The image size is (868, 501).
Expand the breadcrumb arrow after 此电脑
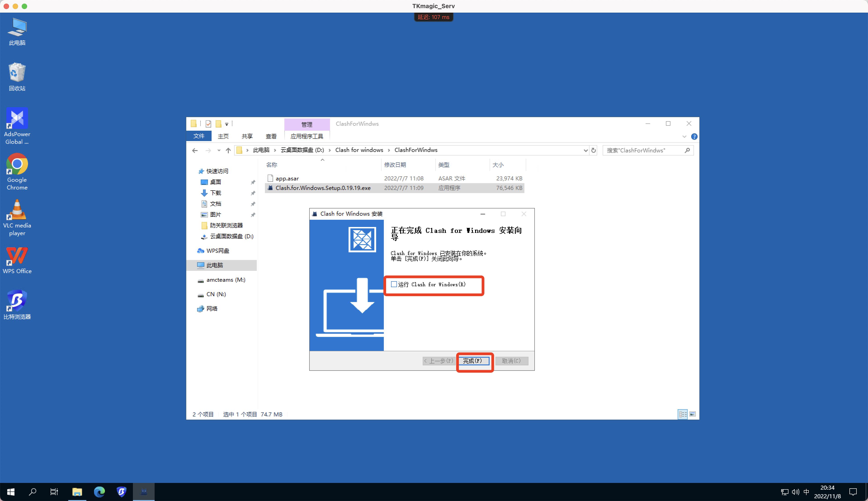coord(275,150)
